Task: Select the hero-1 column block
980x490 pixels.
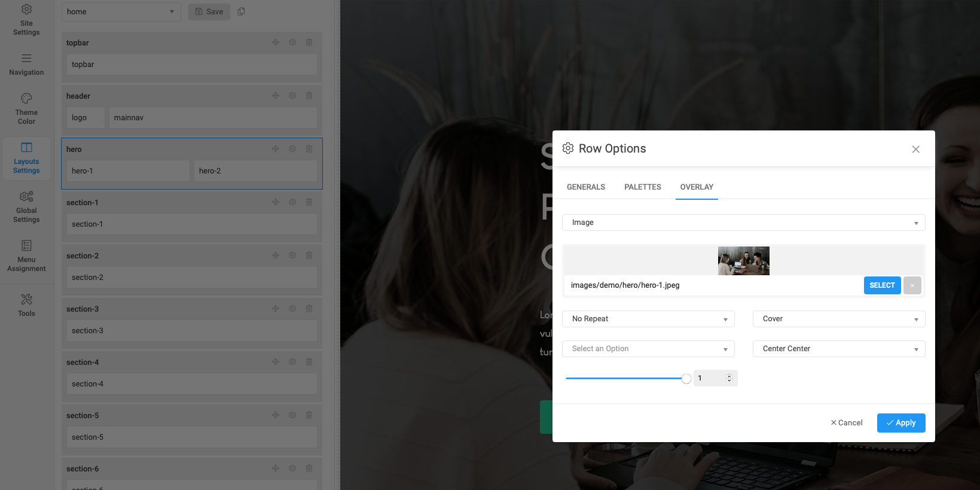Action: [128, 171]
